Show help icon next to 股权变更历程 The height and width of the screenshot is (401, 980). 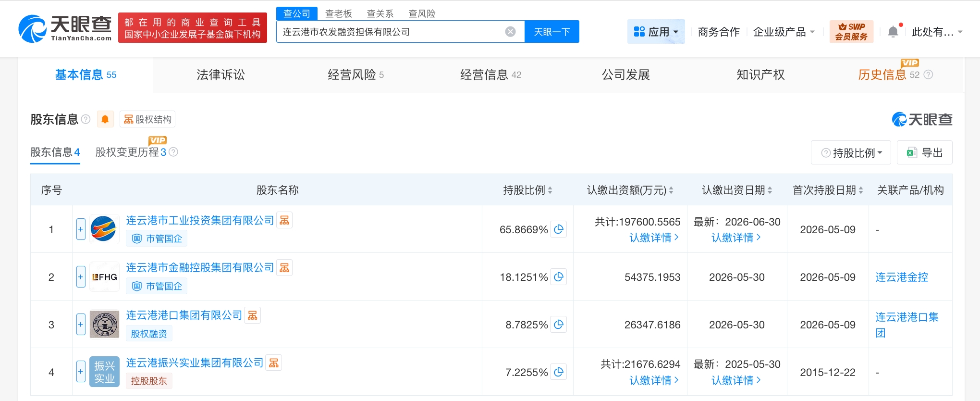pyautogui.click(x=173, y=152)
